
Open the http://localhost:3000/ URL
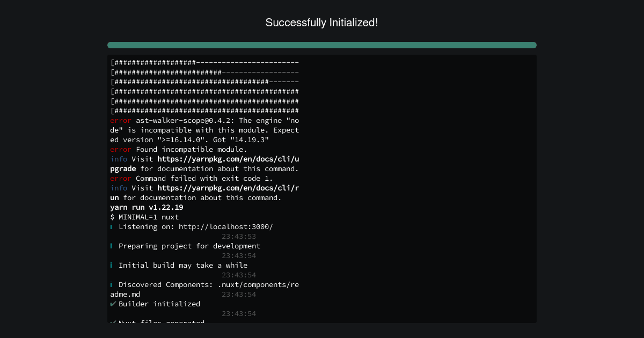[226, 226]
